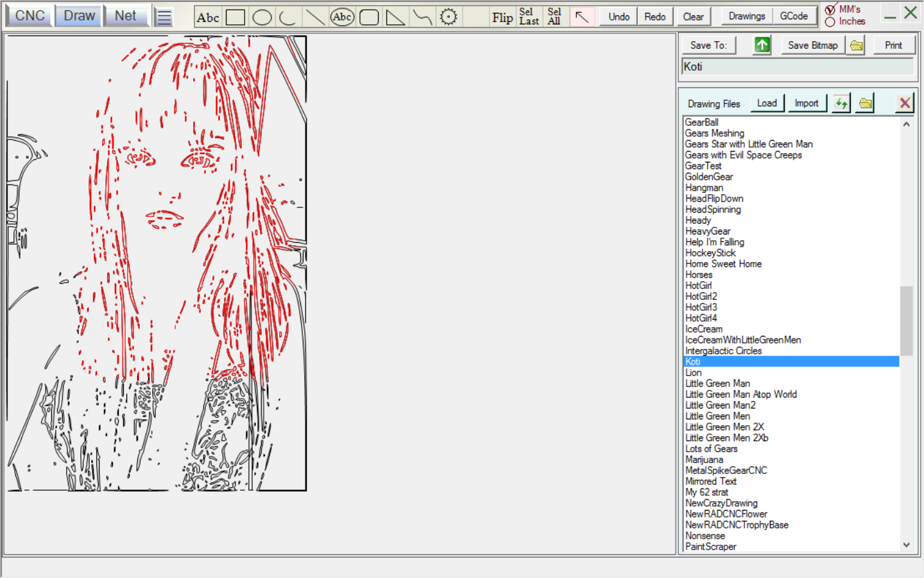The width and height of the screenshot is (924, 578).
Task: Click the GCode button
Action: [x=794, y=16]
